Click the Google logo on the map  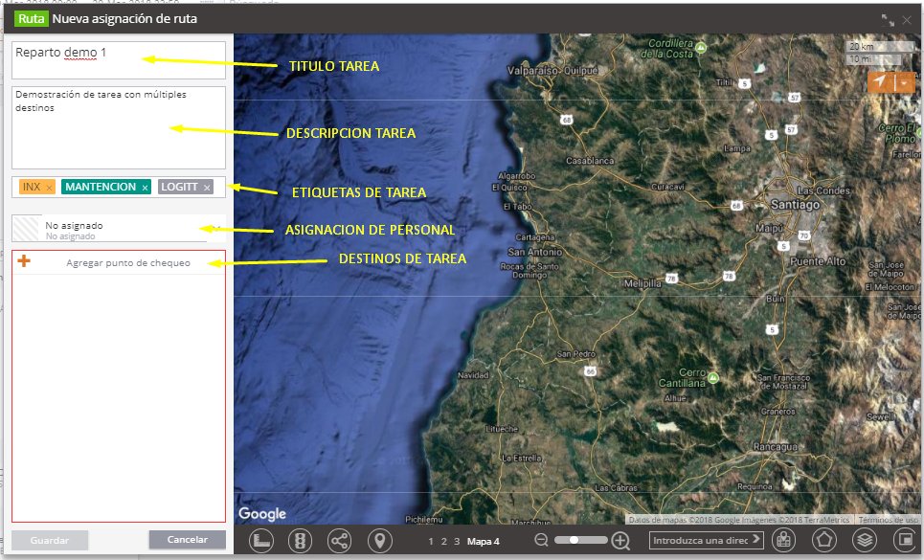[262, 514]
